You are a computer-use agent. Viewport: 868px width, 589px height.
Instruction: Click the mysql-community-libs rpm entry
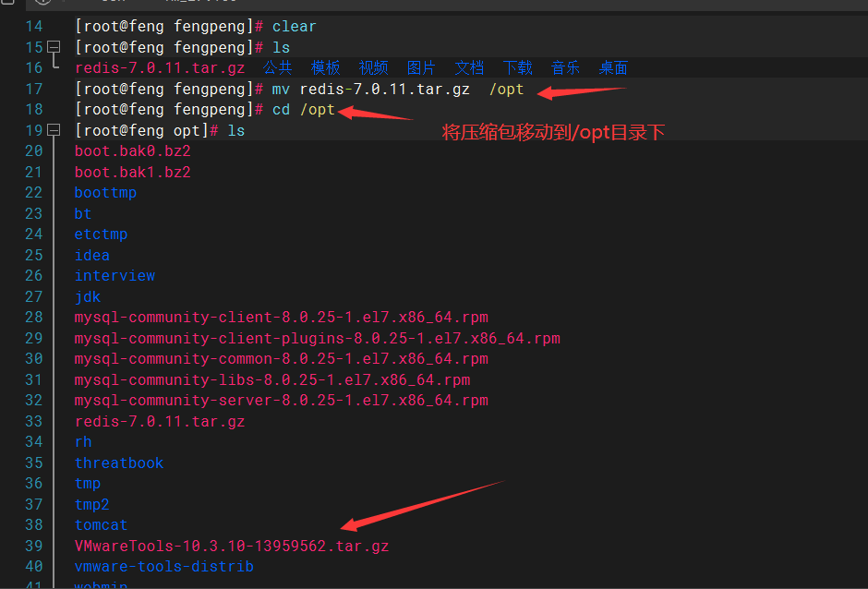(x=272, y=379)
